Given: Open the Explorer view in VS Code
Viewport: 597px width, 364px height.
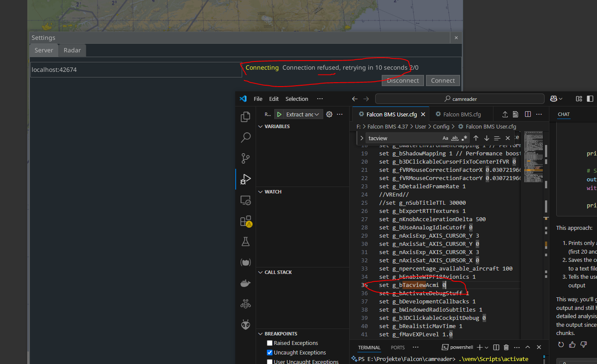Looking at the screenshot, I should tap(246, 116).
